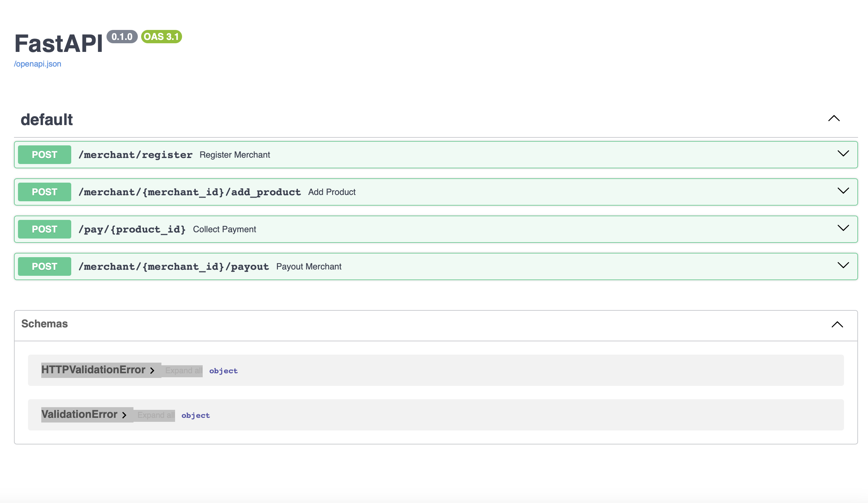Screen dimensions: 868x503
Task: Click the Add Product summary
Action: click(332, 192)
